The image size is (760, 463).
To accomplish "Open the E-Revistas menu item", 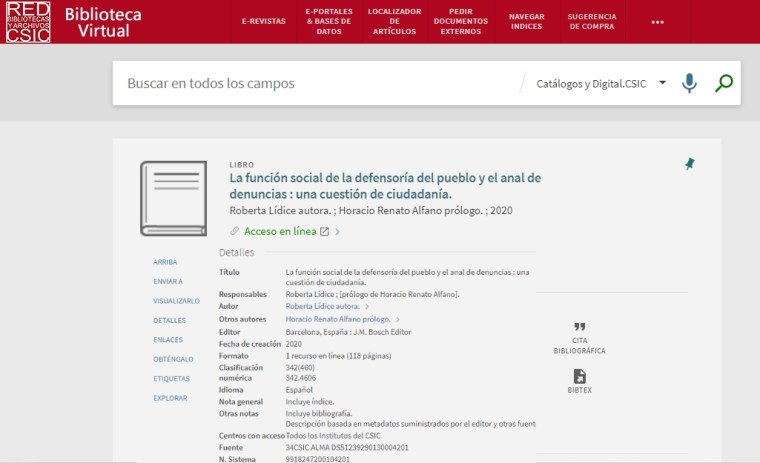I will 263,21.
